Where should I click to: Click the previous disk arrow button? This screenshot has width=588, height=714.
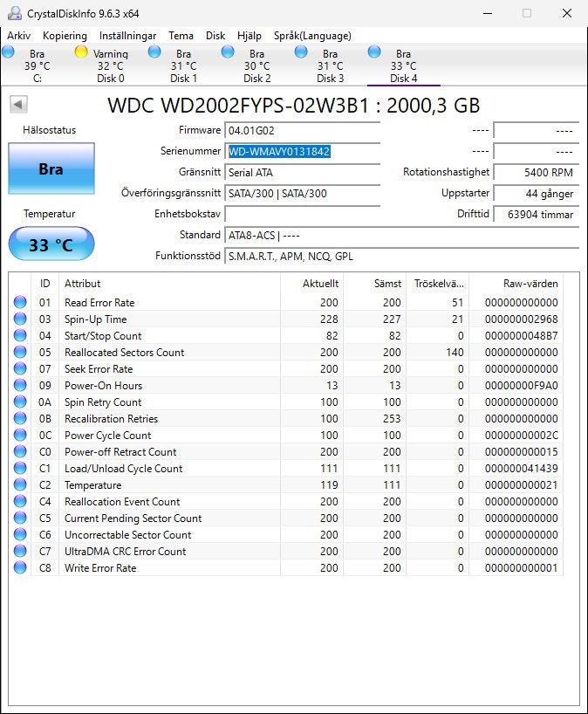(18, 104)
